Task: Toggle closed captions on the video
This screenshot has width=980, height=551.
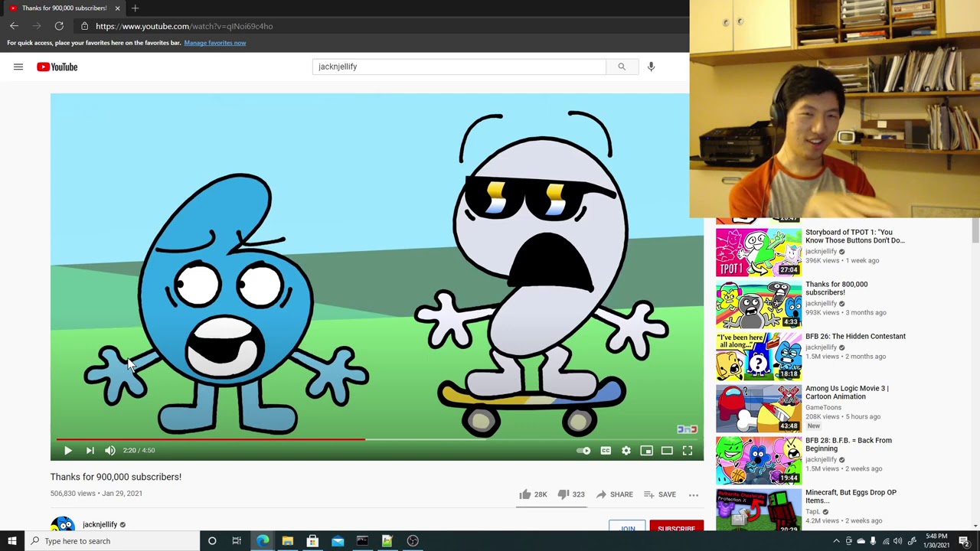Action: click(x=606, y=451)
